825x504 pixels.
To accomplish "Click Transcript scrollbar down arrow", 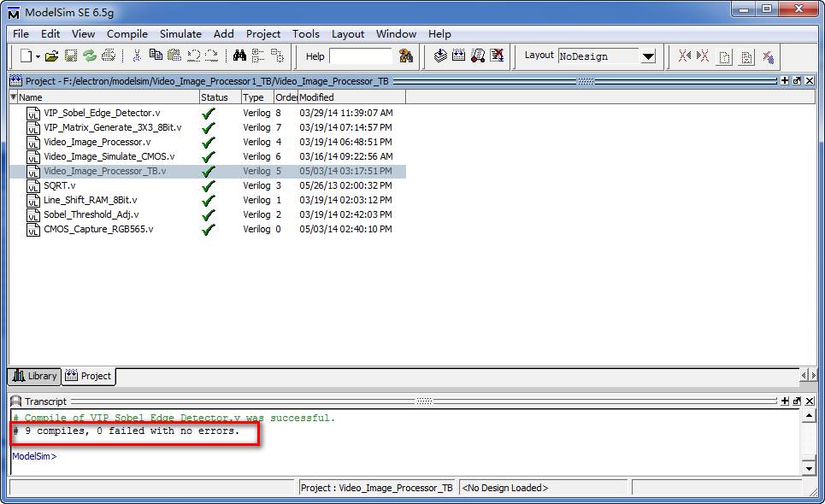I will [809, 467].
